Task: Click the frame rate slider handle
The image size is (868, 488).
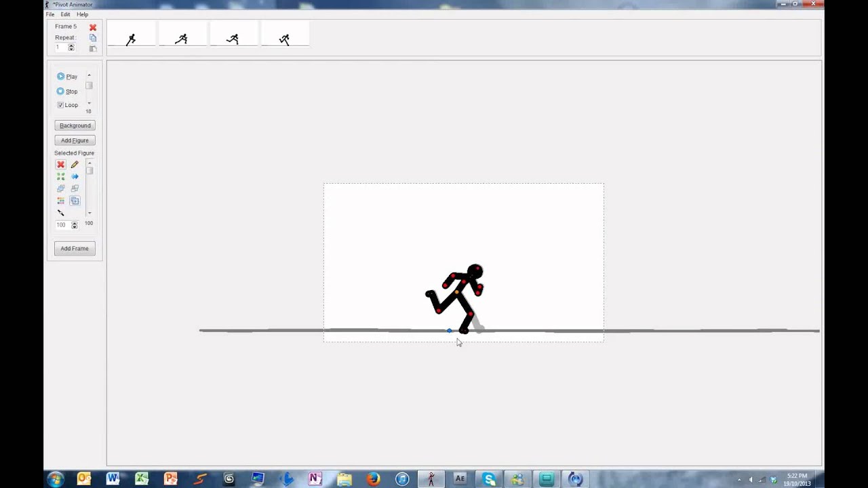Action: 89,86
